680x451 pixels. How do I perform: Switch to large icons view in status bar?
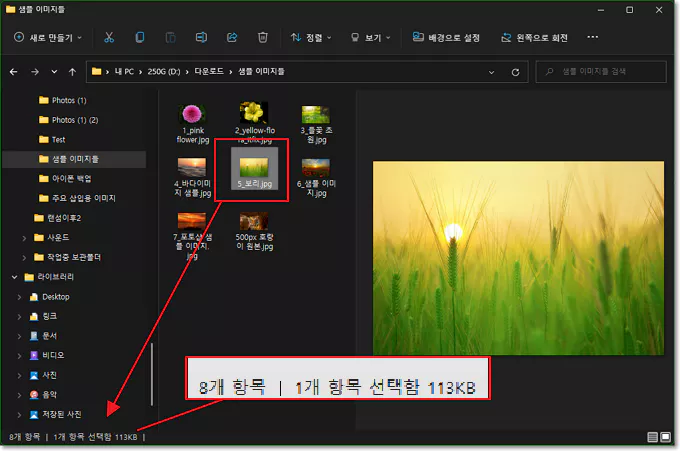coord(665,437)
